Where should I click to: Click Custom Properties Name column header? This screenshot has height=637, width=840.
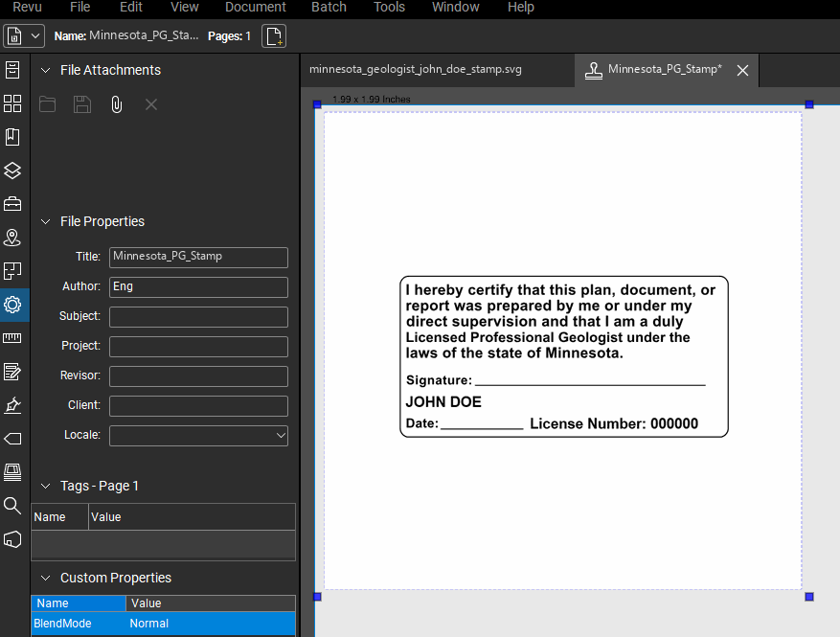[x=79, y=603]
